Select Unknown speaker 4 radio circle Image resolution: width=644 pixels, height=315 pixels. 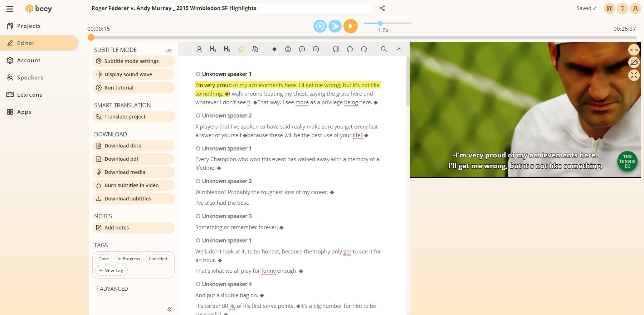click(198, 284)
